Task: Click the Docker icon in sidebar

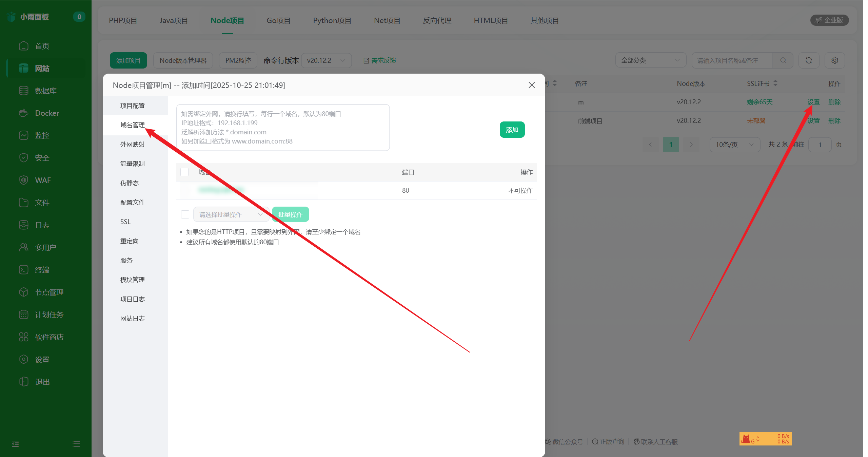Action: tap(23, 113)
